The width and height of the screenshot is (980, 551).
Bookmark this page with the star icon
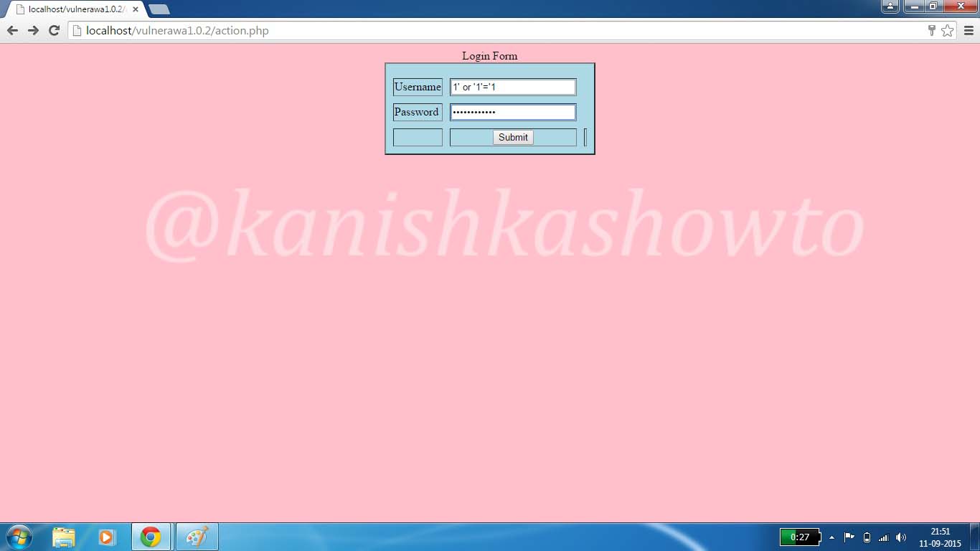948,31
